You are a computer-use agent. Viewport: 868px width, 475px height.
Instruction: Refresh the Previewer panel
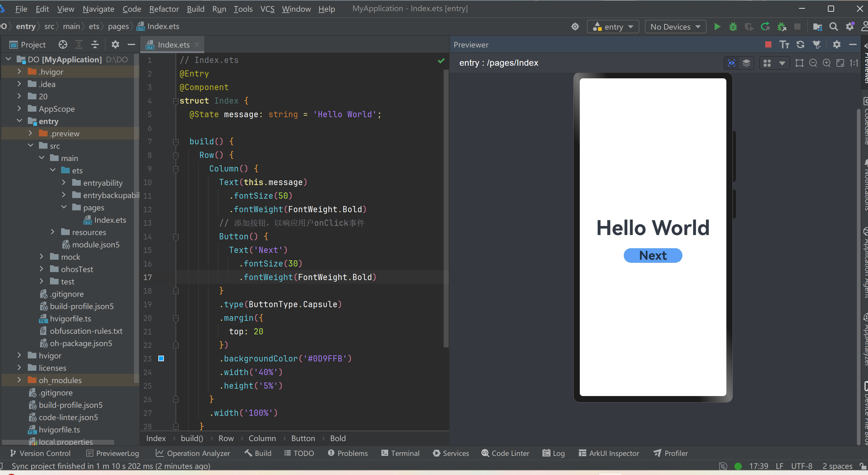click(800, 44)
